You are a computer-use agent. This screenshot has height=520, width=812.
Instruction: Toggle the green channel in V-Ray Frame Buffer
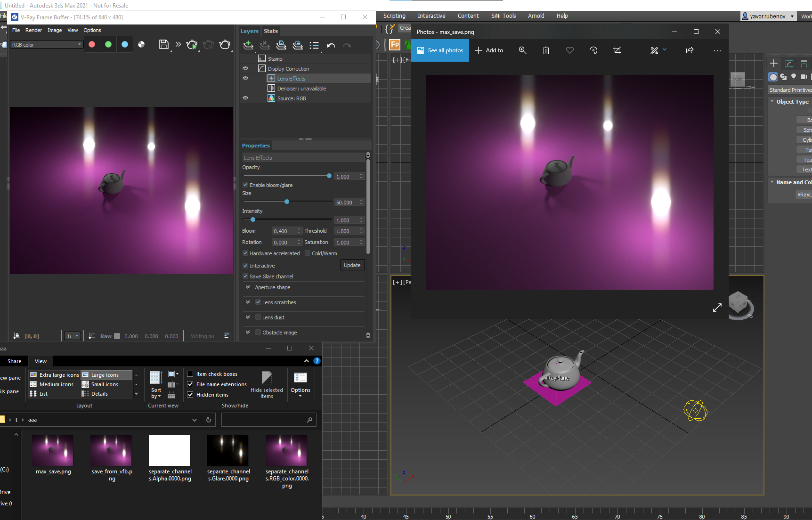coord(108,44)
